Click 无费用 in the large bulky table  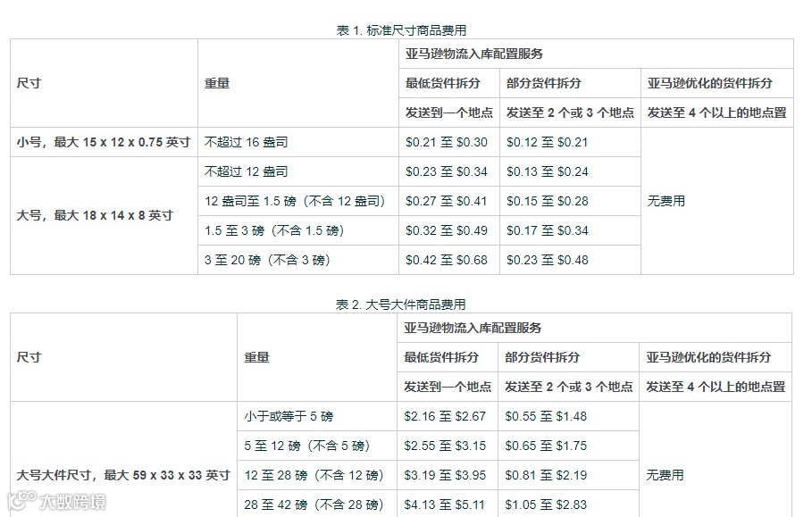pos(665,475)
